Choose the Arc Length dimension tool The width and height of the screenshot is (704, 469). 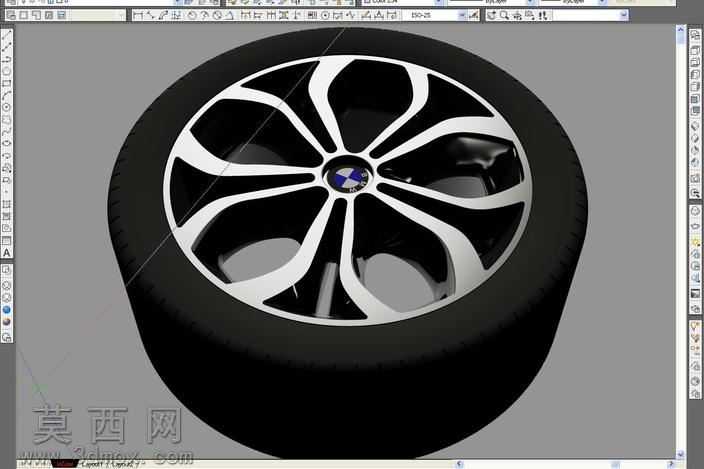point(164,16)
